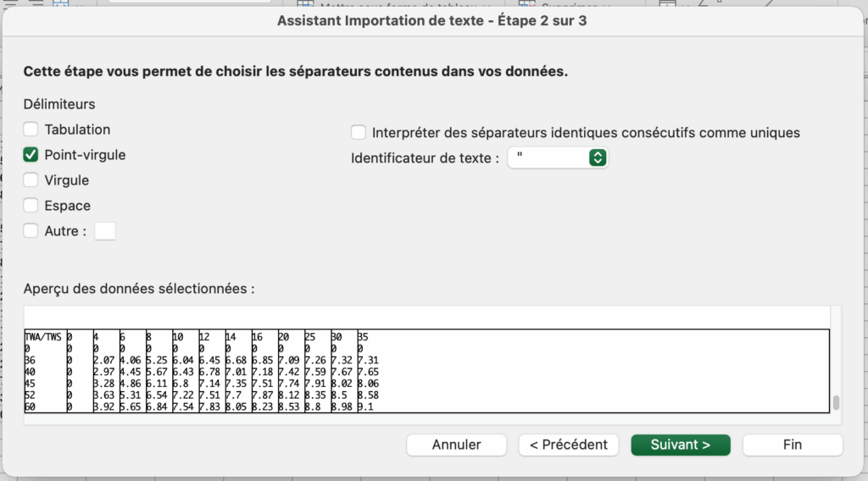This screenshot has width=868, height=481.
Task: Go back with the Précédent button
Action: (569, 445)
